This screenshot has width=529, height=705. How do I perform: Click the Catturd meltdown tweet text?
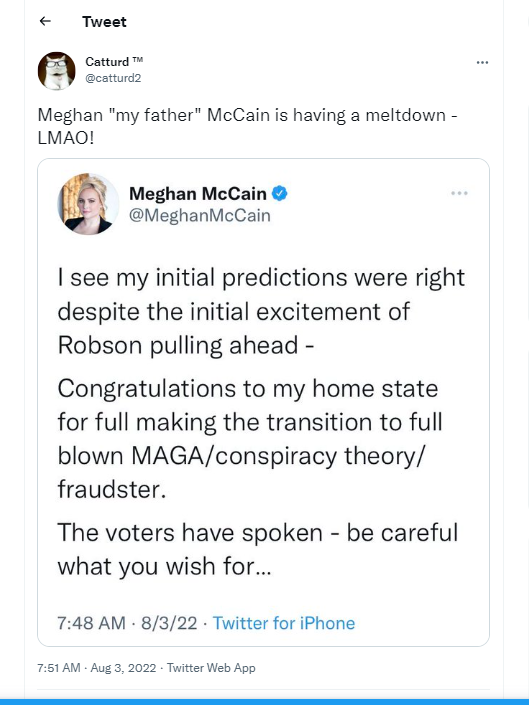coord(248,126)
